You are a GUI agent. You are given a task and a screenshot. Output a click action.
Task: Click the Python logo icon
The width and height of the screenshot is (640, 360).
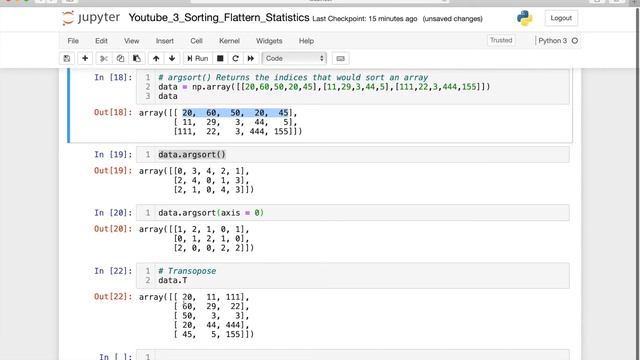[x=524, y=18]
